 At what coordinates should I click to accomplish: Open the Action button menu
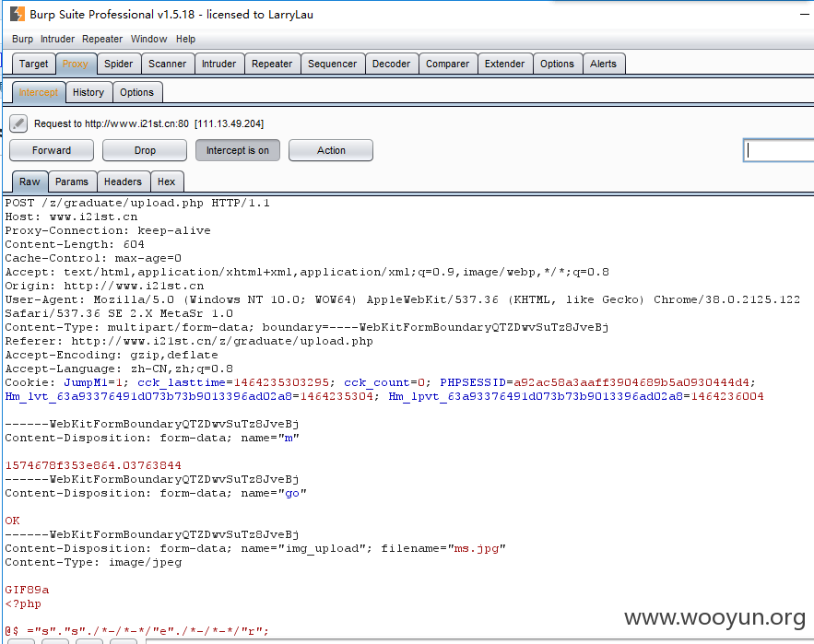pos(331,150)
